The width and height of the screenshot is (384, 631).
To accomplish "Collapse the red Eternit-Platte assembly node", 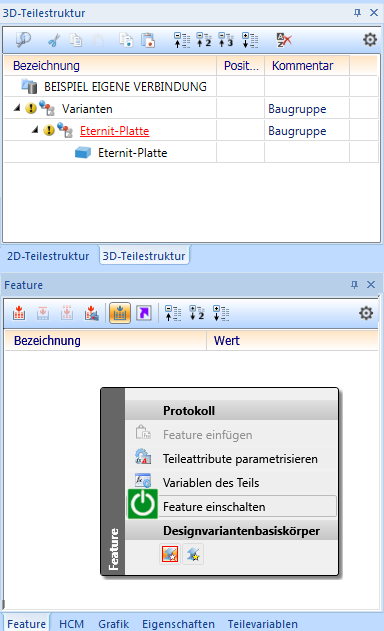I will point(35,130).
